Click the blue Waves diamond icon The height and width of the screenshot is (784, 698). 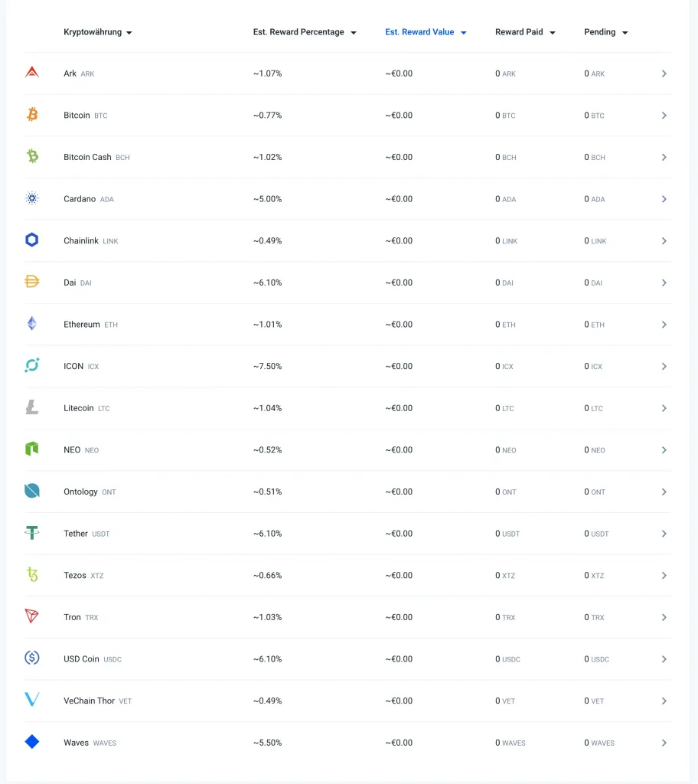31,742
